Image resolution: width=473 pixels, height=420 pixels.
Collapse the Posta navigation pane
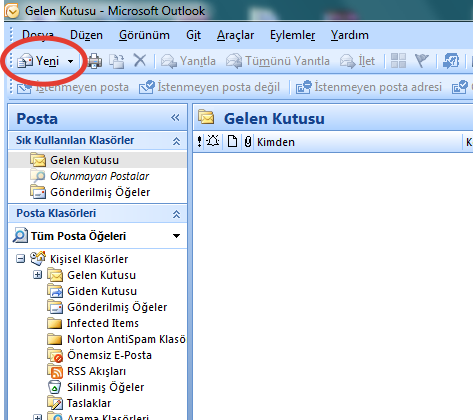pos(175,118)
